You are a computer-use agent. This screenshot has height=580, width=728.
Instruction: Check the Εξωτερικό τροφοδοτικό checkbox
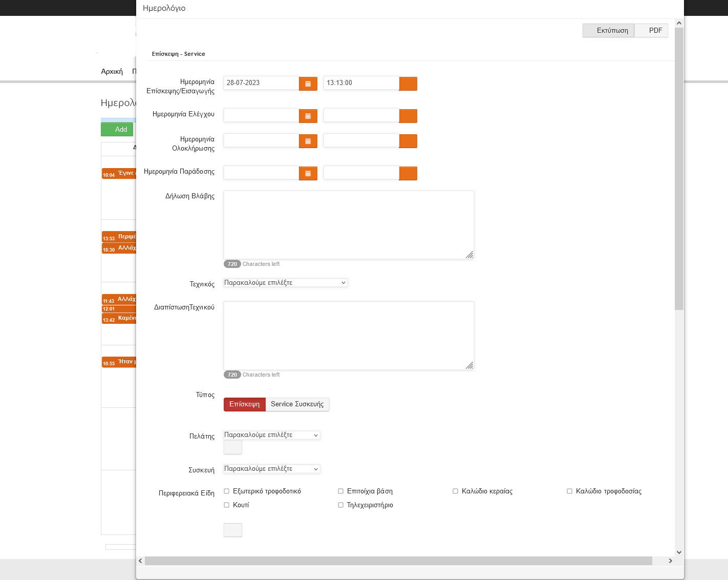point(227,491)
